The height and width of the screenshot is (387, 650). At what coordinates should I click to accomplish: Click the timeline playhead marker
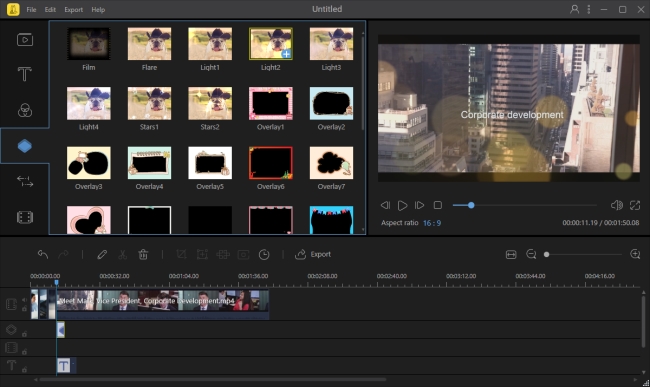pos(56,283)
